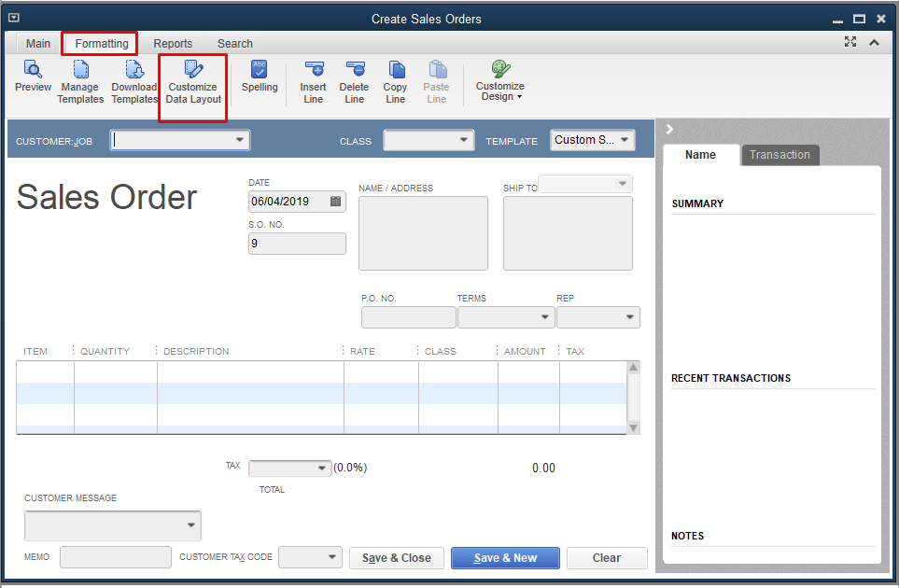899x588 pixels.
Task: Click the line items scrollbar up arrow
Action: tap(634, 368)
